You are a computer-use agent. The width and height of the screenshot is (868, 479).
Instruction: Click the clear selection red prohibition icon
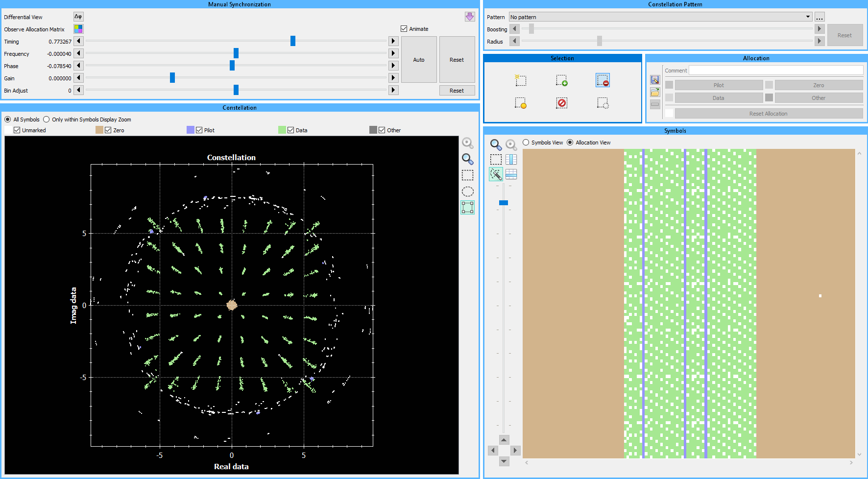click(561, 103)
